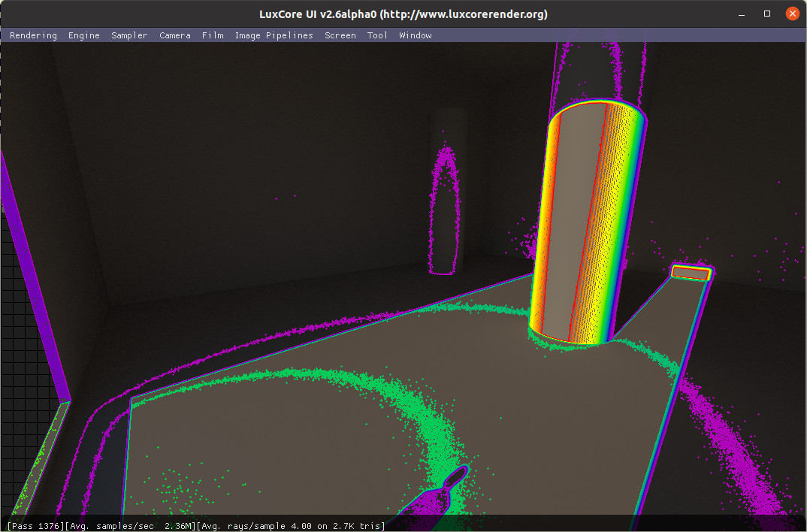807x532 pixels.
Task: Open the Tool menu
Action: [x=377, y=35]
